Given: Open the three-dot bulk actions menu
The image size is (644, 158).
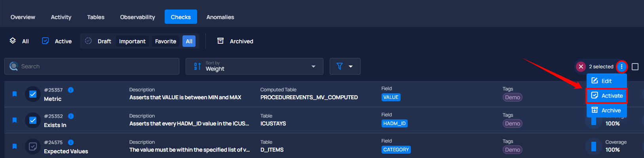Looking at the screenshot, I should coord(621,67).
